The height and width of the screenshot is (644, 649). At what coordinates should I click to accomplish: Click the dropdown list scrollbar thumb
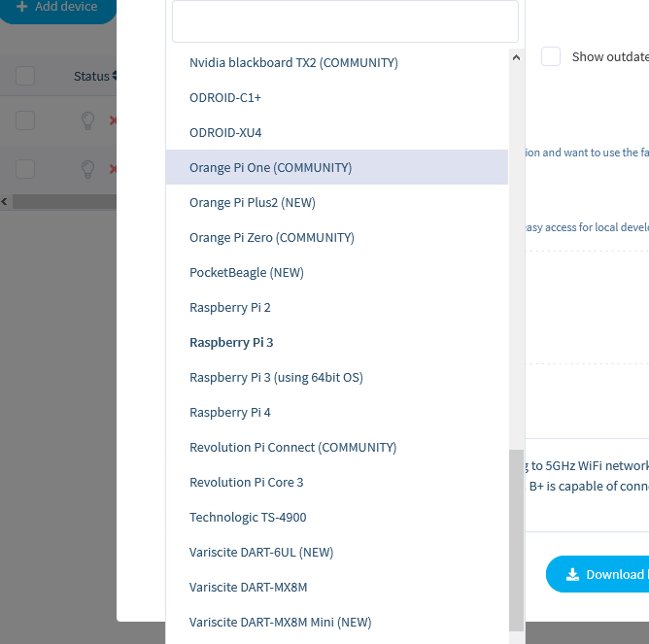click(x=516, y=540)
